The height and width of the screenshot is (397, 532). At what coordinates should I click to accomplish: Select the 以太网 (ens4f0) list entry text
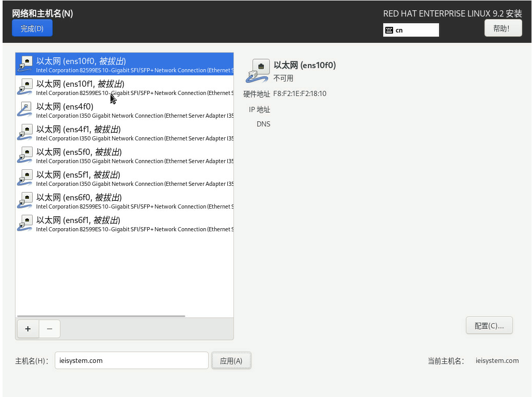pos(65,106)
